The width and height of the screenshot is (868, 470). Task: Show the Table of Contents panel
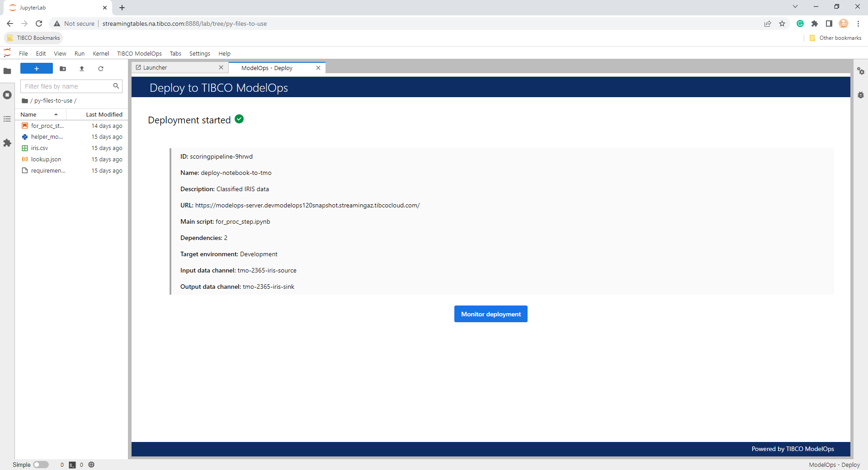[x=7, y=119]
